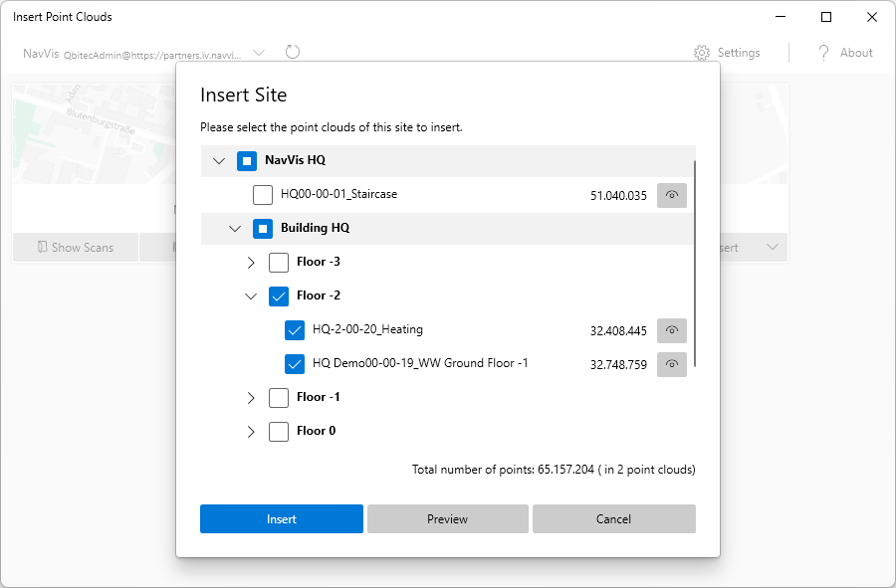Click the point count 32.408.445
This screenshot has height=588, width=896.
[618, 331]
